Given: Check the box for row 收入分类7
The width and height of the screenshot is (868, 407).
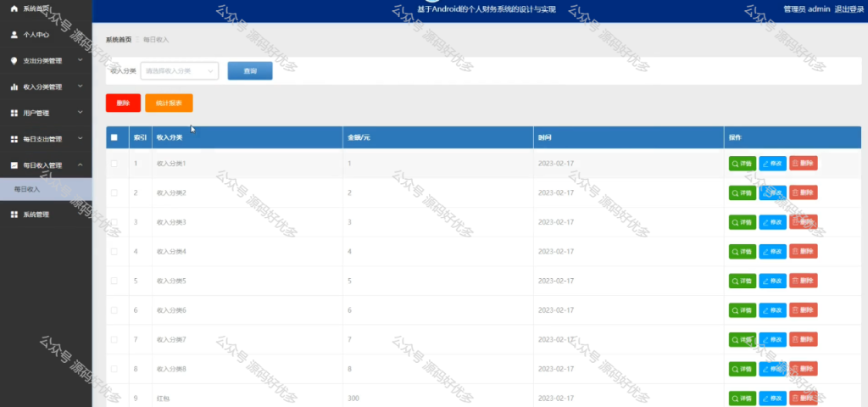Looking at the screenshot, I should click(114, 339).
